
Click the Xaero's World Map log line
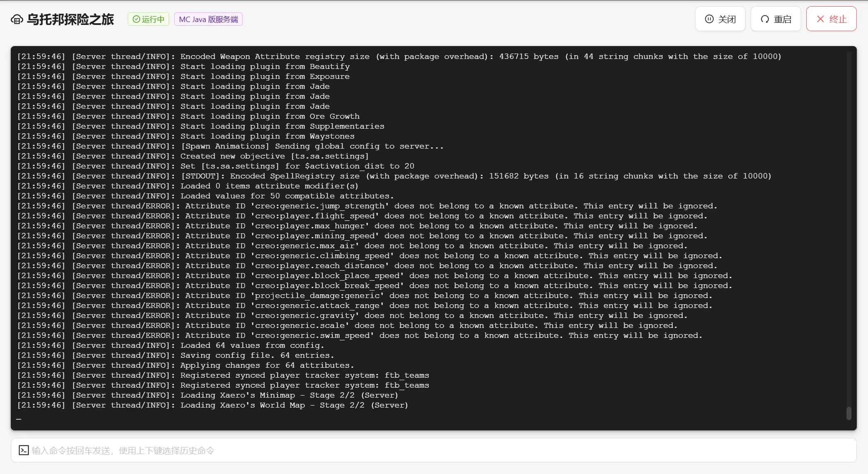pos(212,405)
